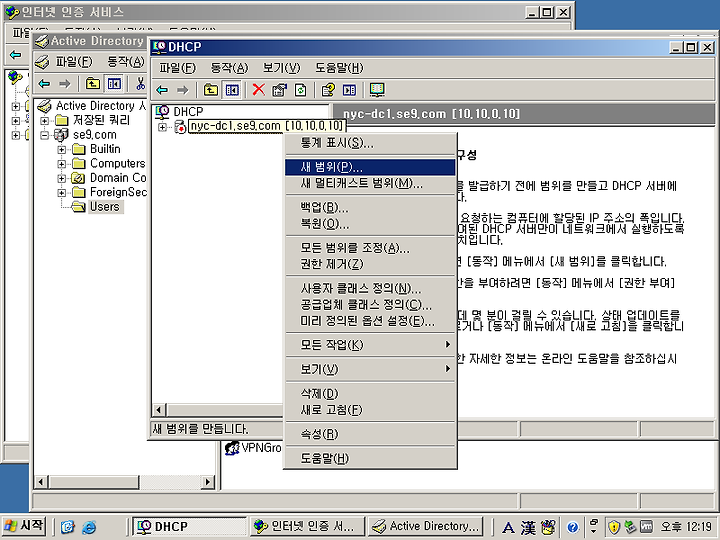
Task: Click the language bar help question icon
Action: coord(572,527)
